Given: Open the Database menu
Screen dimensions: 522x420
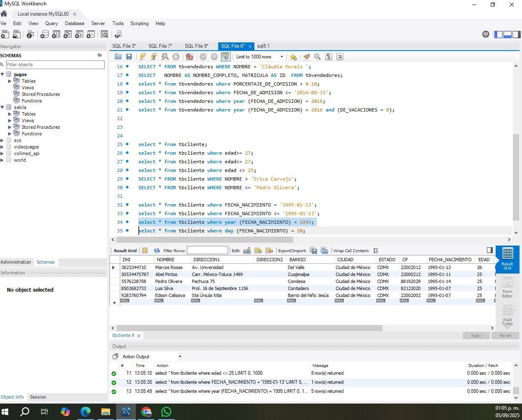Looking at the screenshot, I should pyautogui.click(x=75, y=23).
